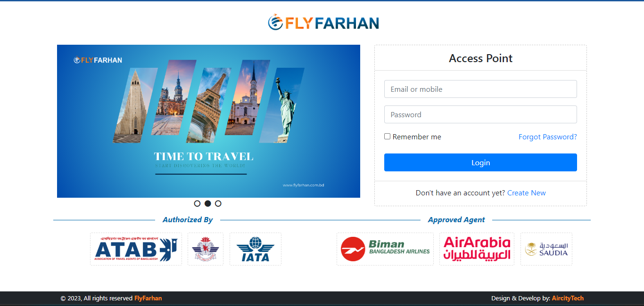Click the small FlyFarhan logo inside banner

pos(98,60)
